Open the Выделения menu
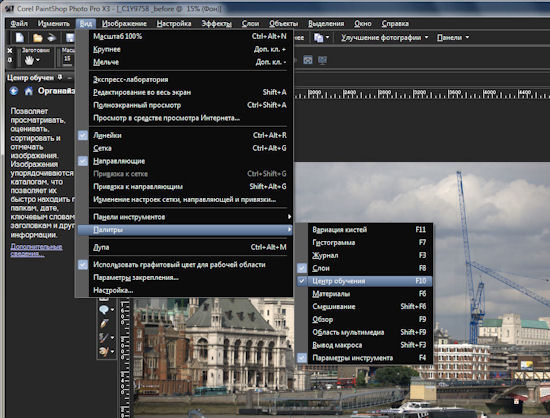 [x=326, y=23]
